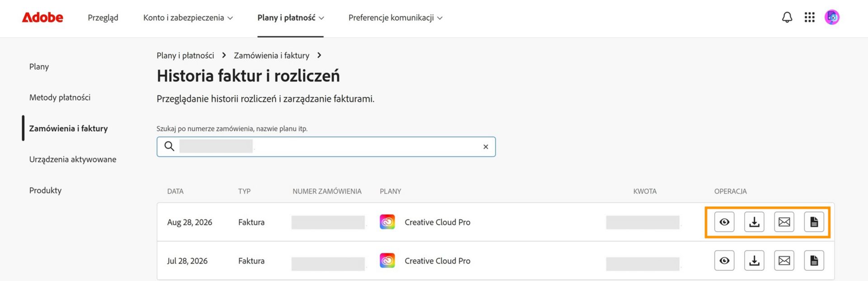Click the KWOTA column header

(645, 191)
